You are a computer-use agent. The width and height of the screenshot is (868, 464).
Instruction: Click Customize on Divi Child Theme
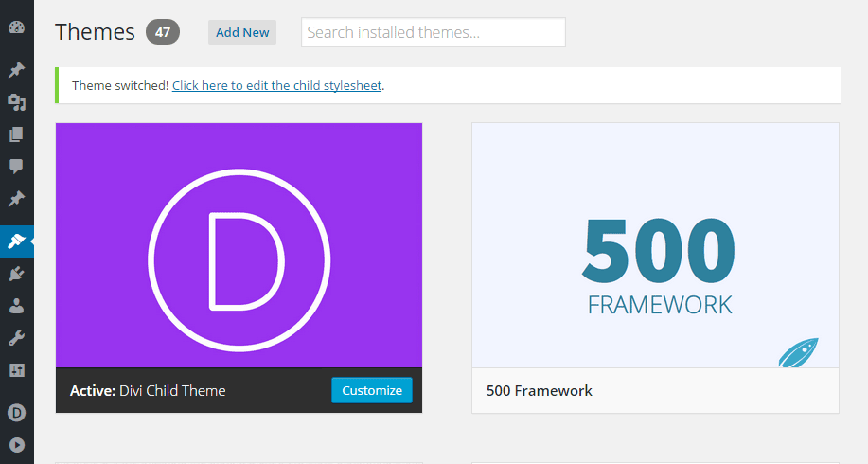372,390
